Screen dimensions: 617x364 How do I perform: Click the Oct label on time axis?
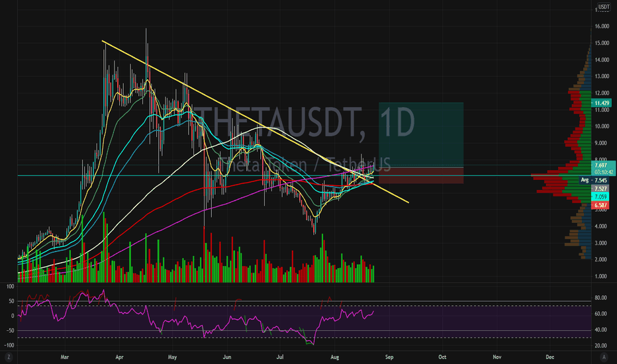coord(442,357)
